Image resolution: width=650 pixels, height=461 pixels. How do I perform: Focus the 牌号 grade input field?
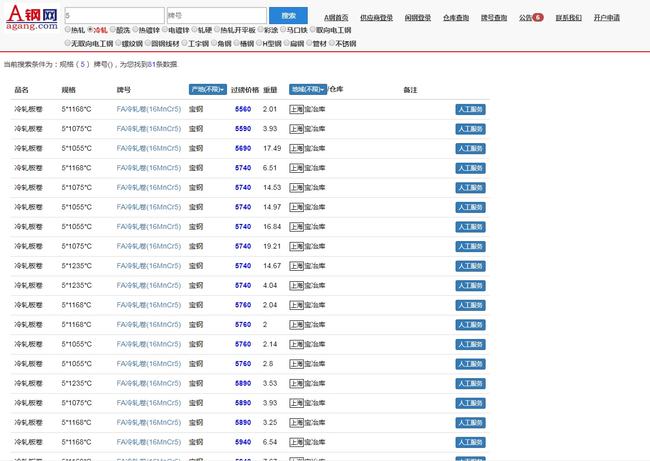[217, 16]
